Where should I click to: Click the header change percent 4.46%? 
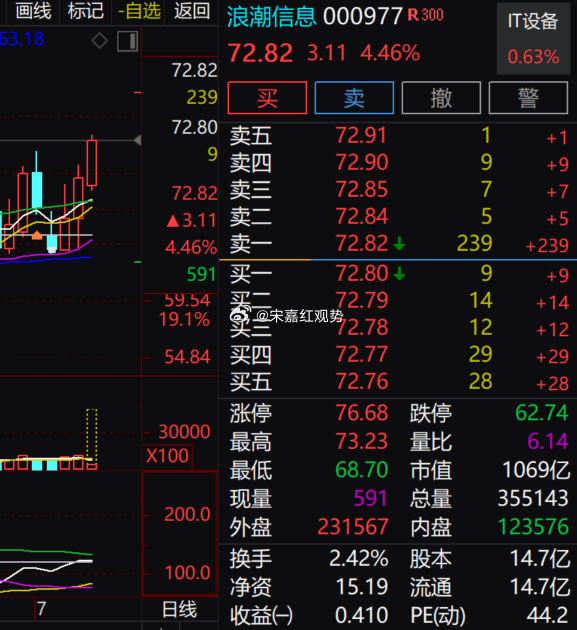coord(390,53)
